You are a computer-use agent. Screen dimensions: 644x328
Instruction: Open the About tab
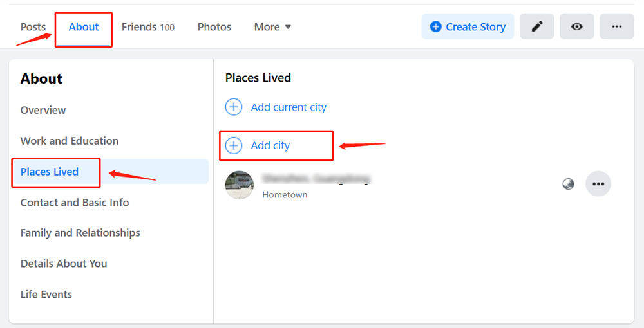pos(84,27)
